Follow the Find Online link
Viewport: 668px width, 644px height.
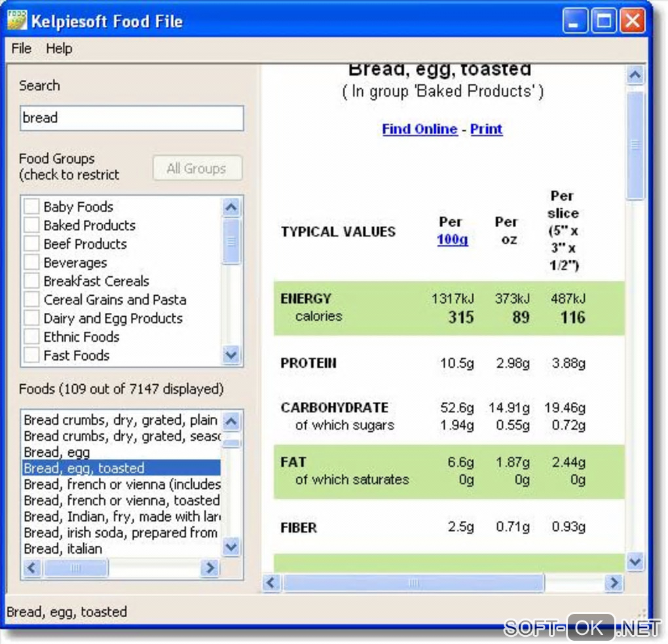[x=420, y=129]
